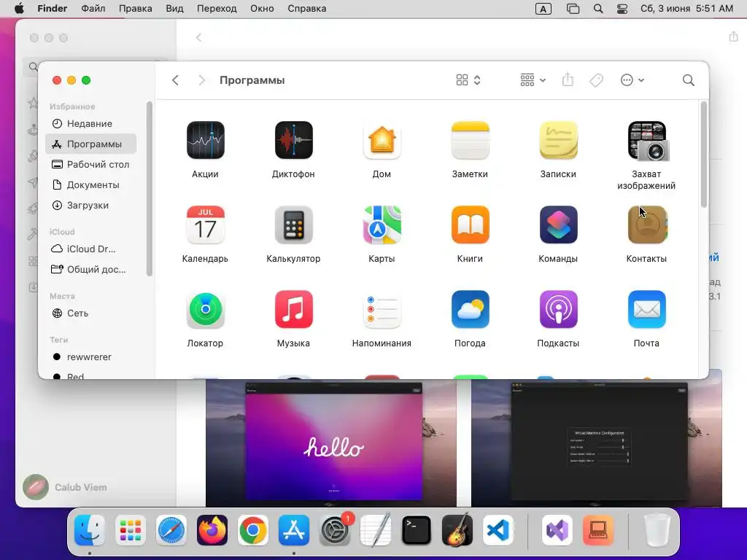Screen dimensions: 747x560
Task: Select Общий доступ in the sidebar
Action: (91, 269)
